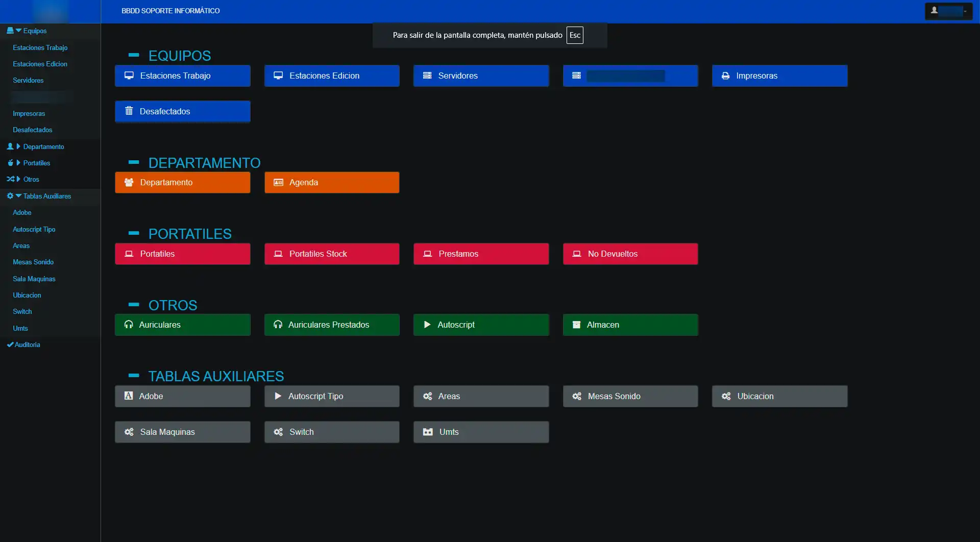Image resolution: width=980 pixels, height=542 pixels.
Task: Click the BBDD SOPORTE INFORMÁTICO title
Action: point(170,11)
